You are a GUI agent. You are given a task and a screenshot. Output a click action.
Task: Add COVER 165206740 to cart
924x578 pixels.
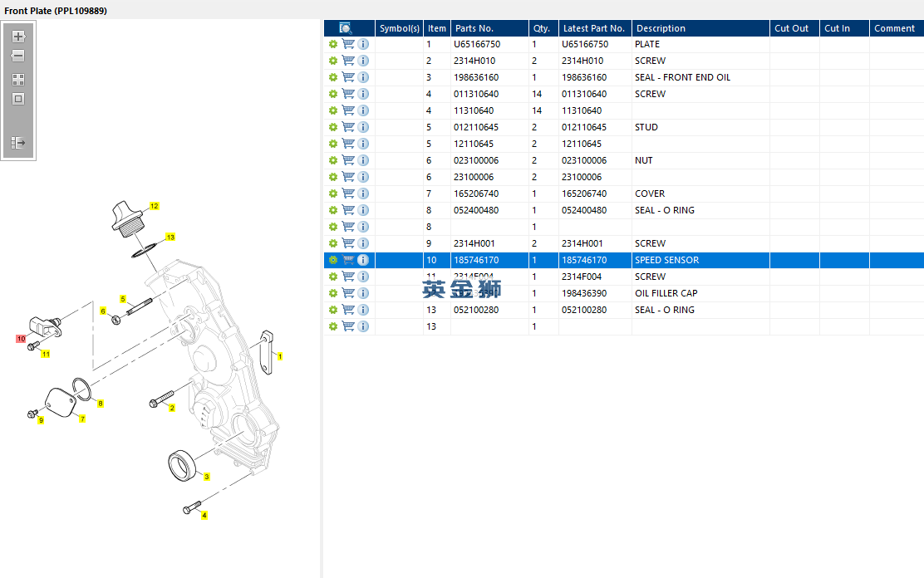348,193
